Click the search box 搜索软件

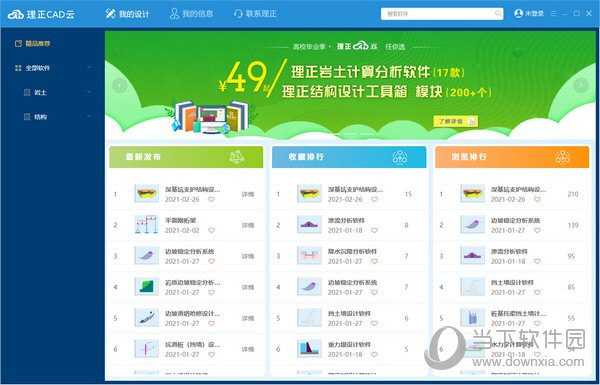click(x=442, y=14)
